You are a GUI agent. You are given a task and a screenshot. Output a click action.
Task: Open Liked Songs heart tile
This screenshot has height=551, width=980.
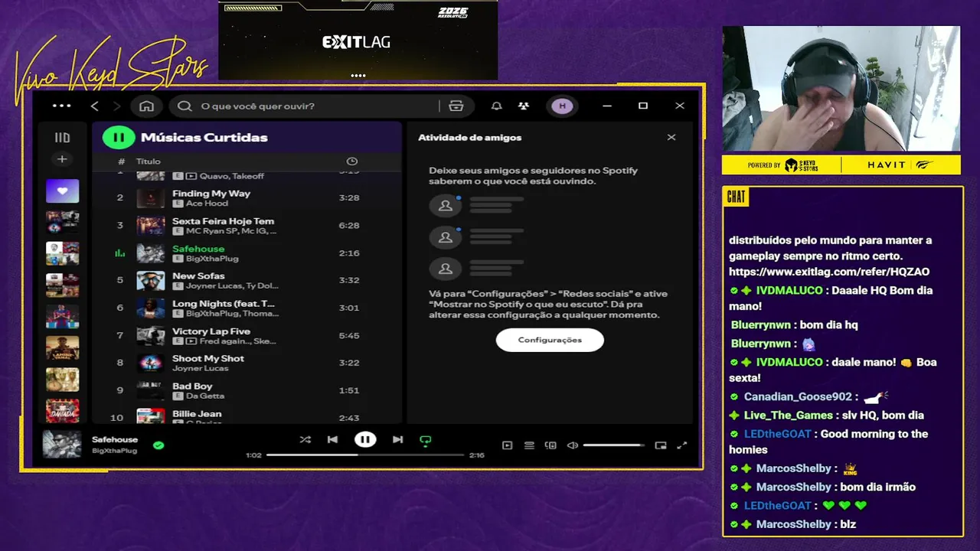click(x=62, y=191)
